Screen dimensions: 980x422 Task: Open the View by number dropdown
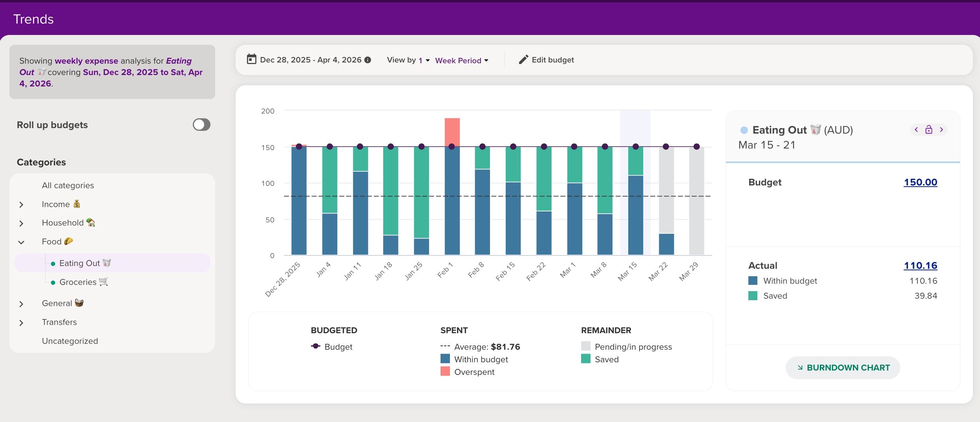pos(424,61)
